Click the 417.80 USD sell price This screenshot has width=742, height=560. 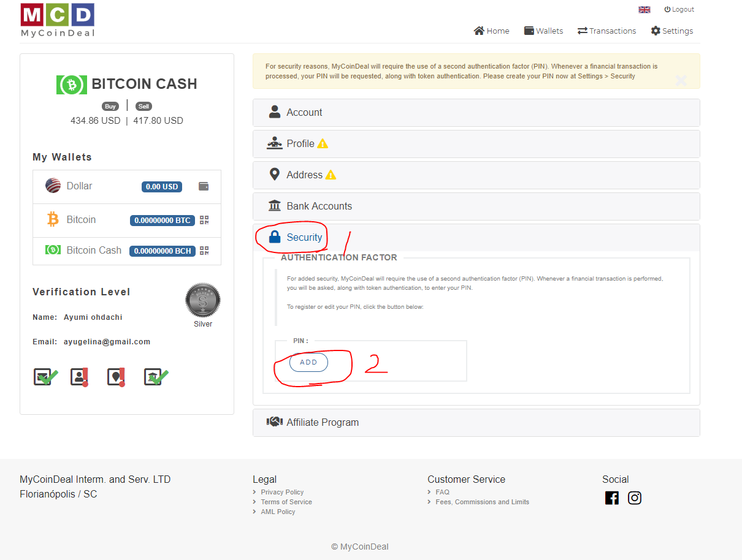(x=158, y=121)
